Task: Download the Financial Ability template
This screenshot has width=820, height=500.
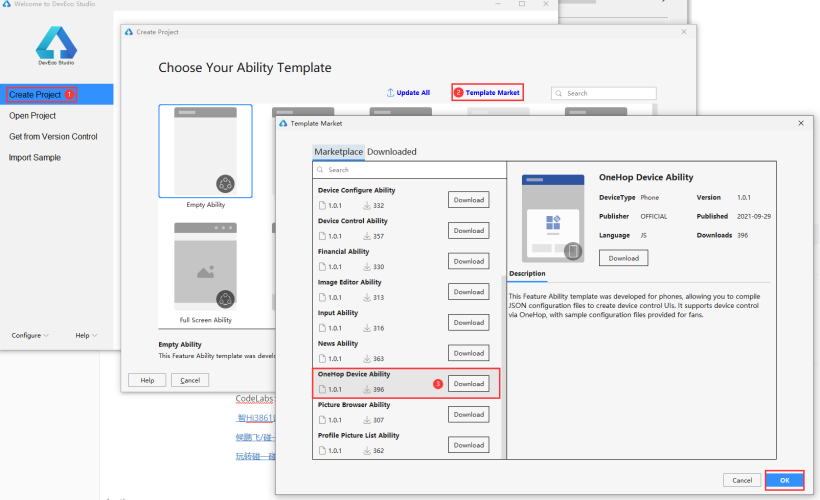Action: [469, 261]
